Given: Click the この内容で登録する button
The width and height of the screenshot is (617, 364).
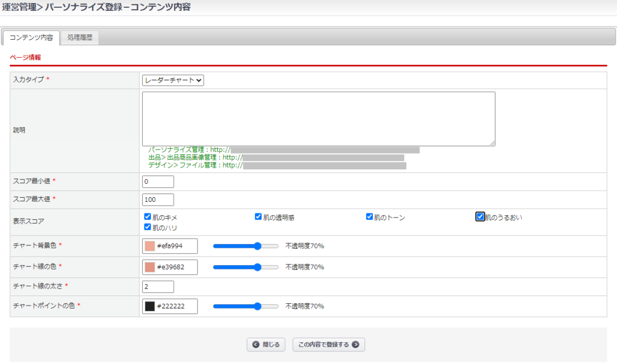Looking at the screenshot, I should 328,345.
